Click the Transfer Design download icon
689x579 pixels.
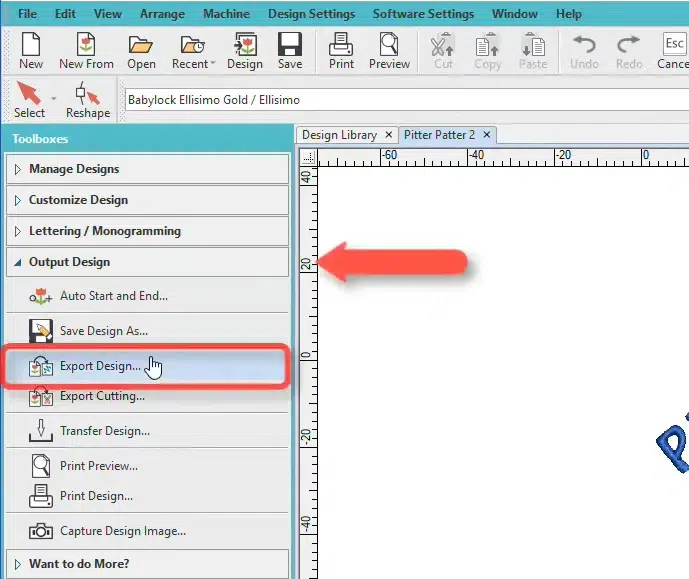point(40,431)
